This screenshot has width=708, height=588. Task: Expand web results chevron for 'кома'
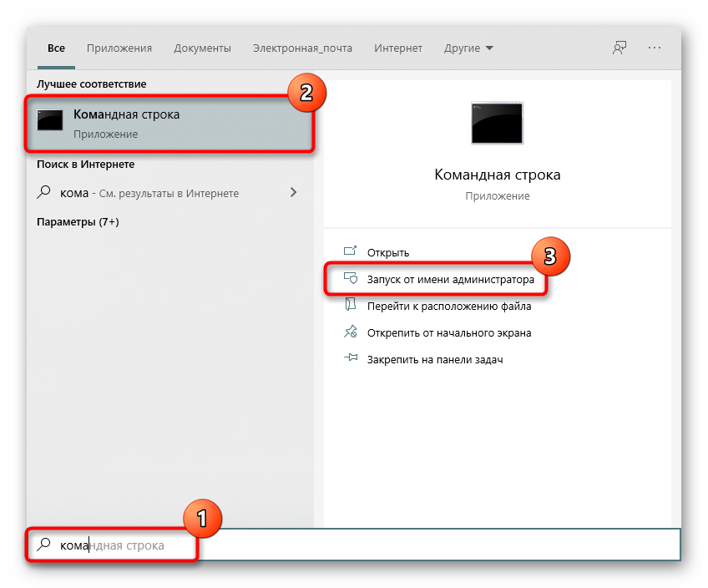pos(293,193)
